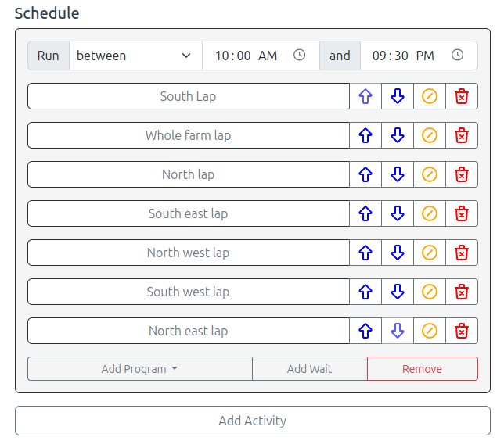Move North west lap up
This screenshot has height=448, width=504.
(x=365, y=253)
